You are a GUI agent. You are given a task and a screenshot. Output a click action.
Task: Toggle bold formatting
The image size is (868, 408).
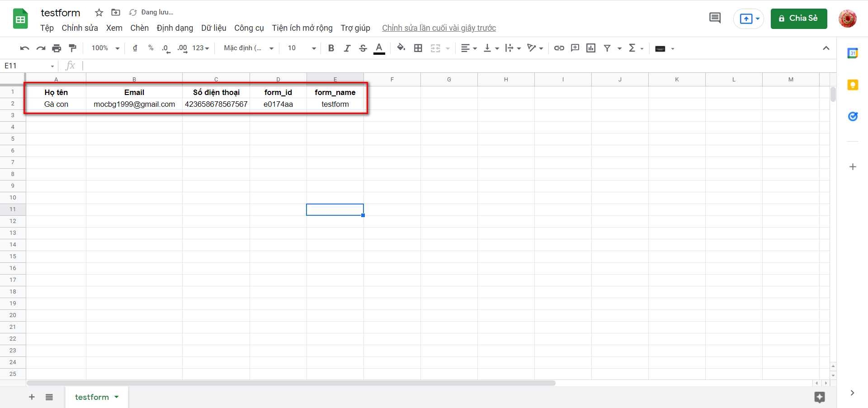point(331,48)
